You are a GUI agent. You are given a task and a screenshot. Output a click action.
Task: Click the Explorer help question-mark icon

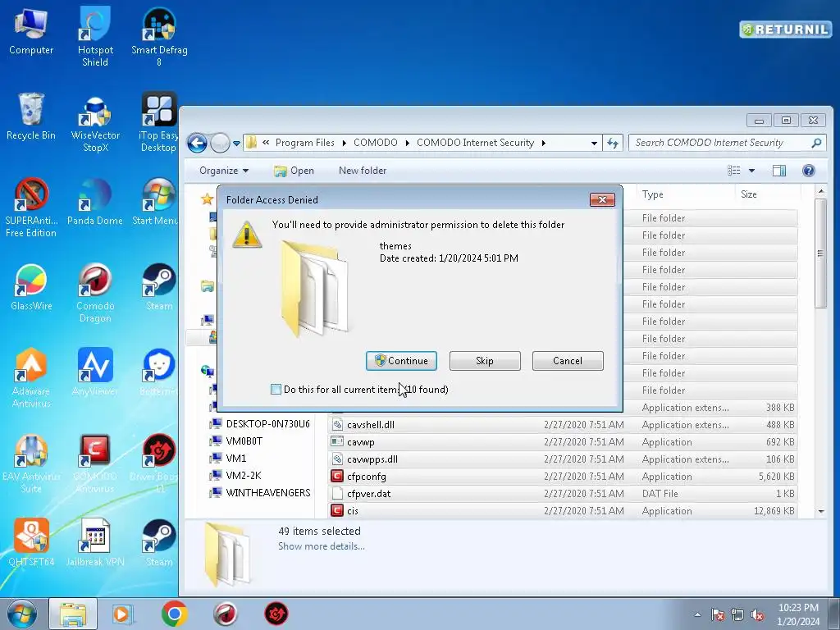(x=808, y=171)
